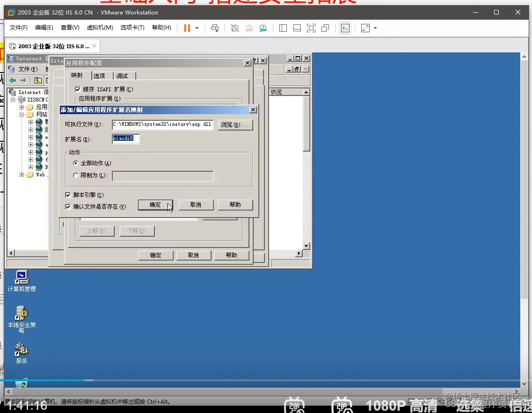Click the IIS list pane down scroll arrow

click(x=306, y=246)
